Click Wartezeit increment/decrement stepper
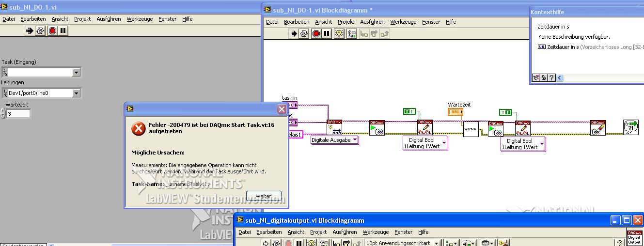This screenshot has height=246, width=644. [x=3, y=114]
